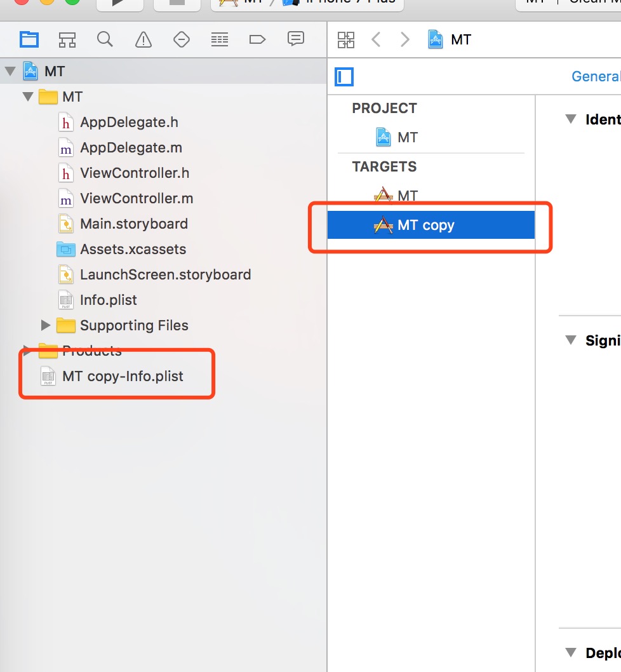This screenshot has width=621, height=672.
Task: Open the Report navigator speech bubble icon
Action: pyautogui.click(x=296, y=39)
